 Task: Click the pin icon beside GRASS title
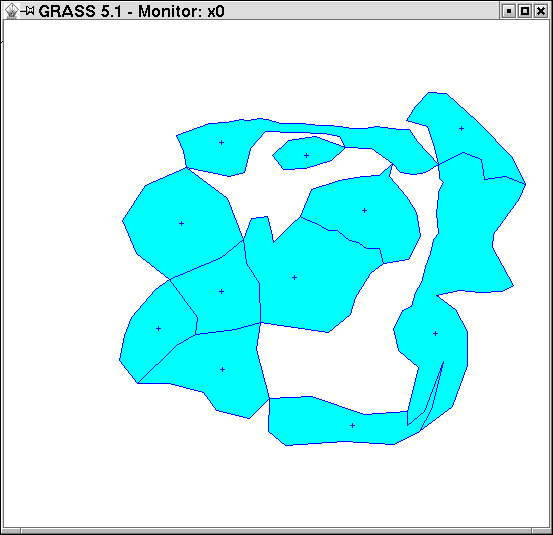click(28, 11)
